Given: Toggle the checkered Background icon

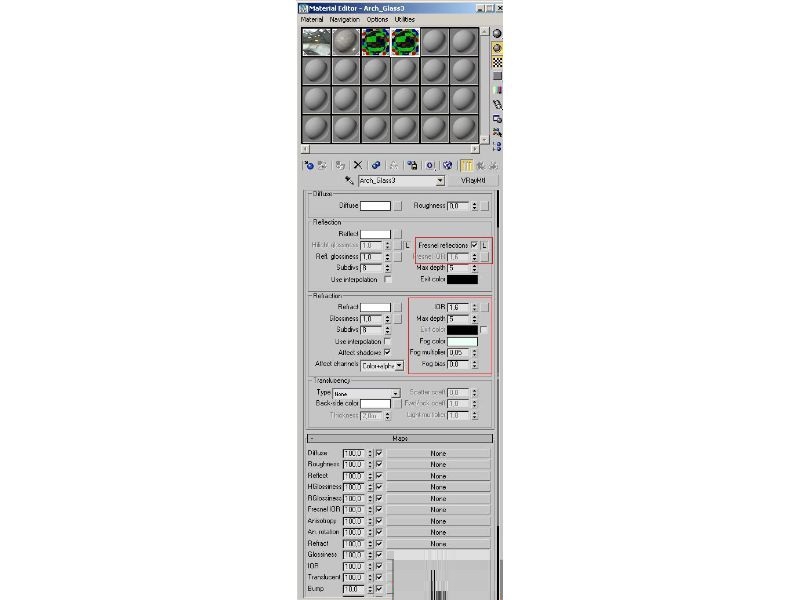Looking at the screenshot, I should [x=497, y=62].
